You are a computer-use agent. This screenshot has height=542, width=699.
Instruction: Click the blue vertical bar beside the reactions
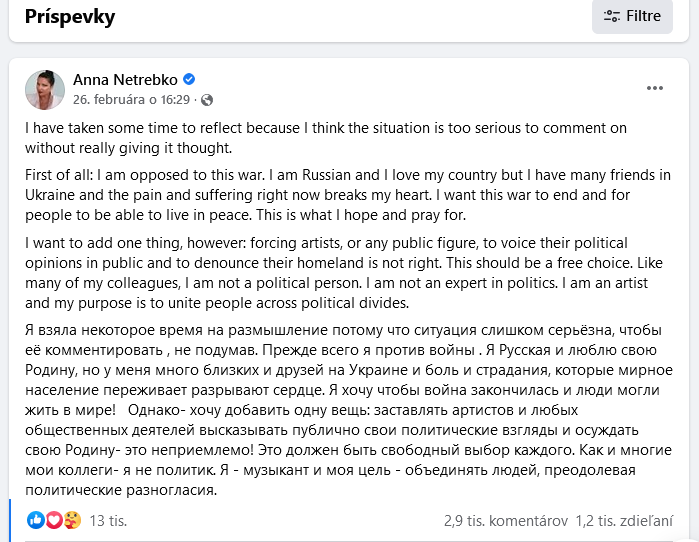[11, 520]
